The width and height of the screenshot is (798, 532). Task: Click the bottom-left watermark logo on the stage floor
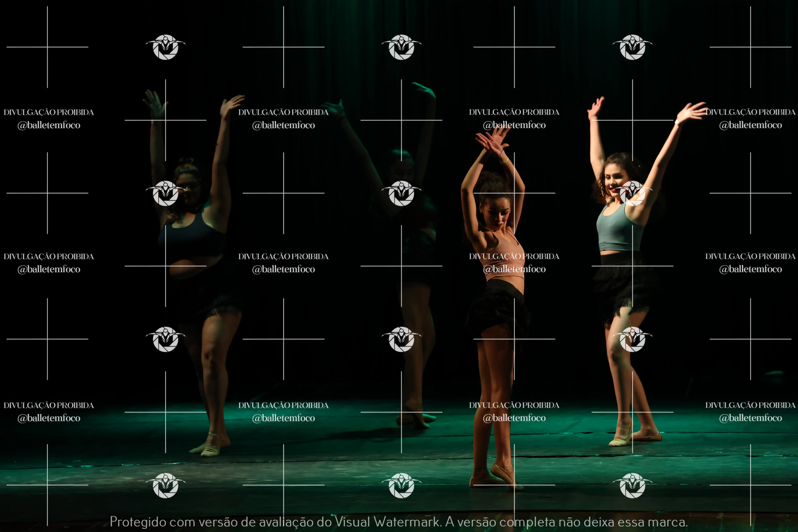[x=166, y=485]
